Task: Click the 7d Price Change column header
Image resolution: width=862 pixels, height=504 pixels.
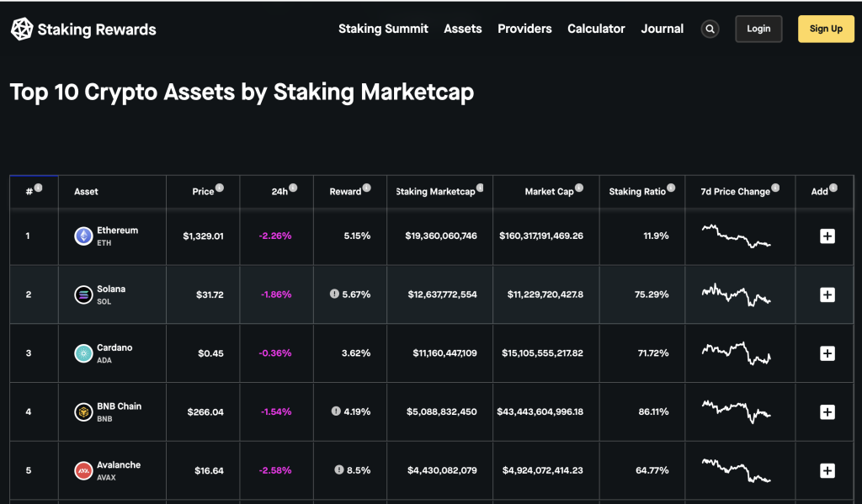Action: tap(736, 192)
